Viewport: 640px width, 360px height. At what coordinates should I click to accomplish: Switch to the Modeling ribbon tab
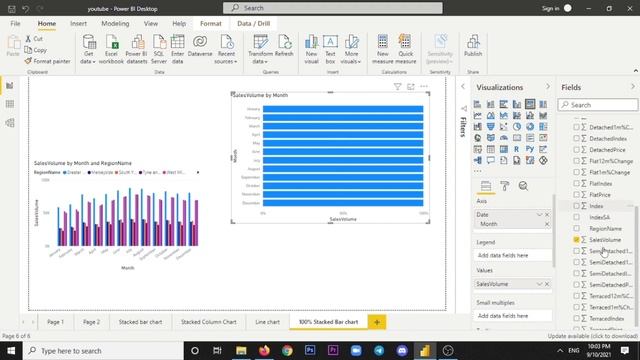pos(115,24)
